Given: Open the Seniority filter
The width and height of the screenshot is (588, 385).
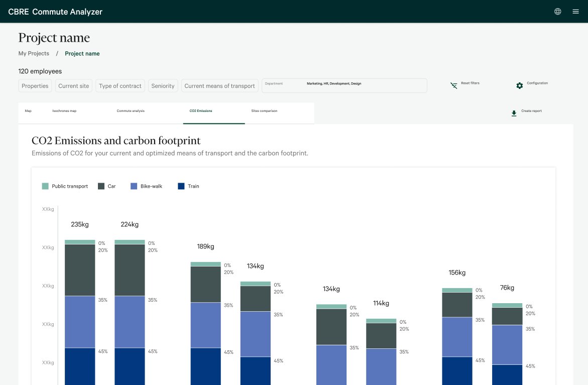Looking at the screenshot, I should click(163, 86).
